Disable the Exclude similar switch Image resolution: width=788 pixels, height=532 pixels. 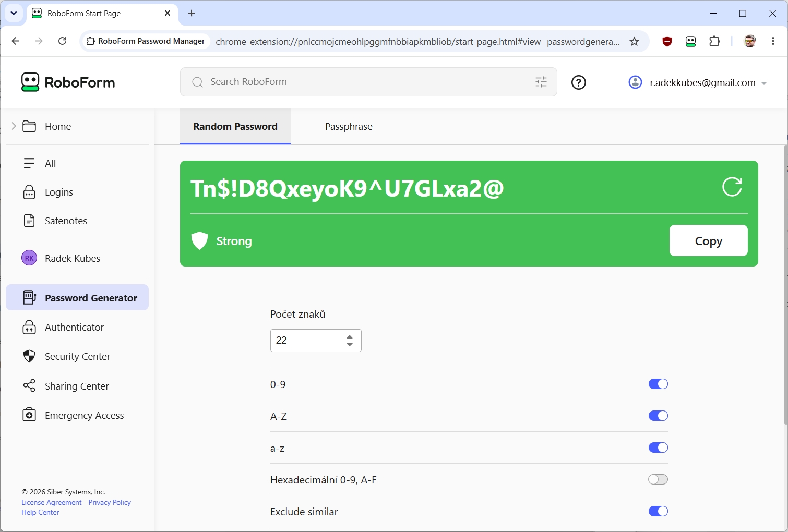(658, 511)
